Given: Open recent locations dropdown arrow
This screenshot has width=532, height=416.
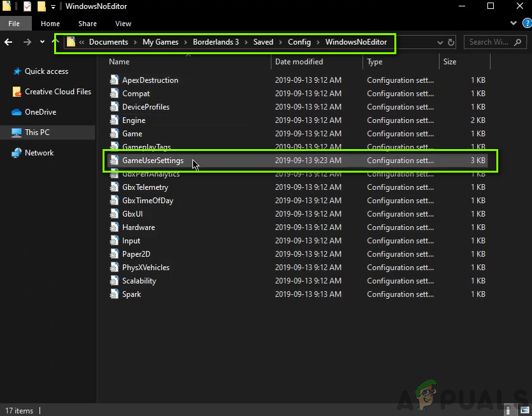Looking at the screenshot, I should tap(42, 42).
